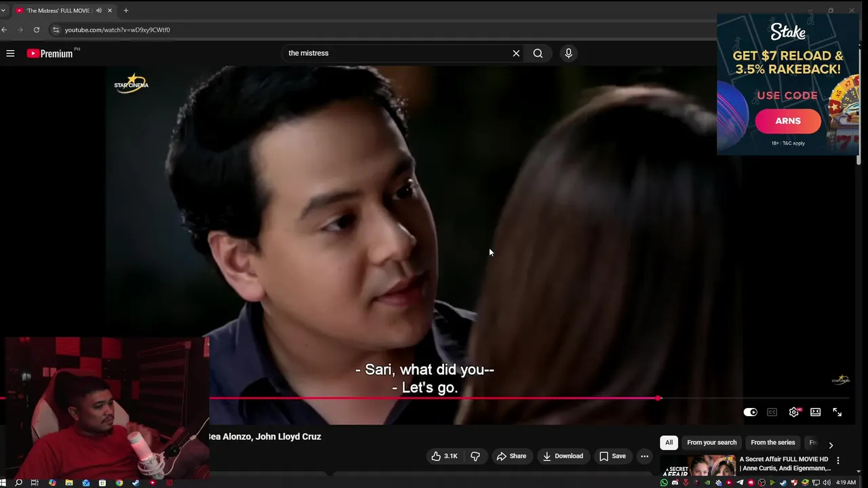Open Task View on taskbar
Image resolution: width=868 pixels, height=488 pixels.
[34, 483]
